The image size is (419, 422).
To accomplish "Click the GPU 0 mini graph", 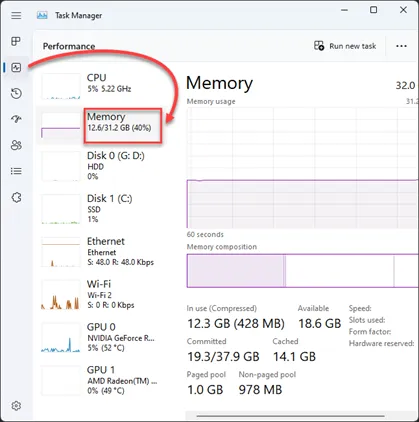I will point(61,338).
